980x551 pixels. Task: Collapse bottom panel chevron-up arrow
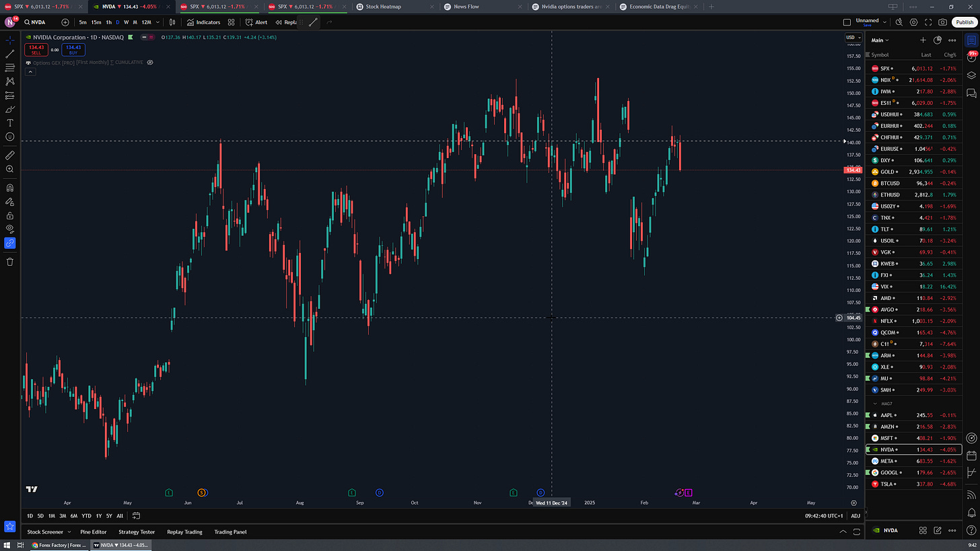843,531
